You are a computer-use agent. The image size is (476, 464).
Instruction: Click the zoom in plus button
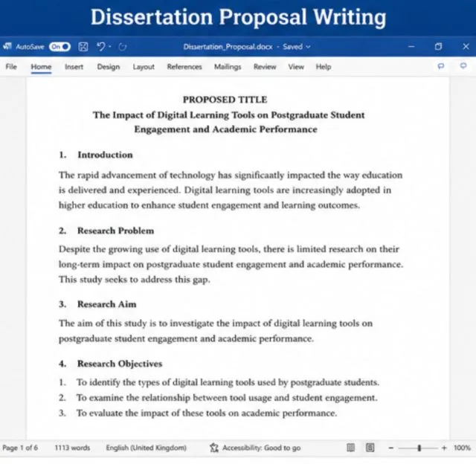[444, 448]
